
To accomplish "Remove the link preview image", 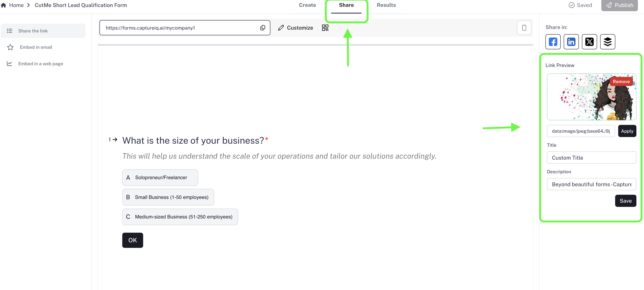I will (x=621, y=81).
